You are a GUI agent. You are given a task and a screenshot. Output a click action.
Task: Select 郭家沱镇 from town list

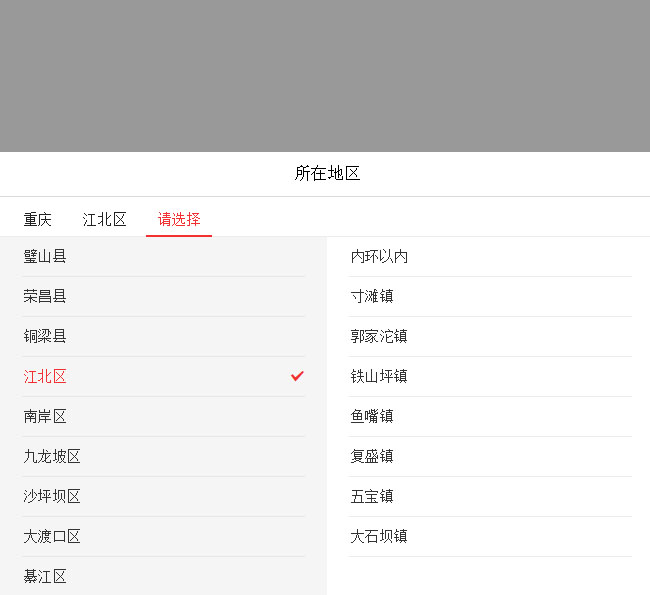pyautogui.click(x=379, y=336)
